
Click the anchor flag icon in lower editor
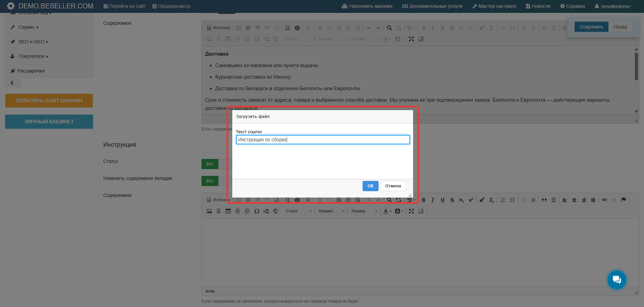click(623, 200)
